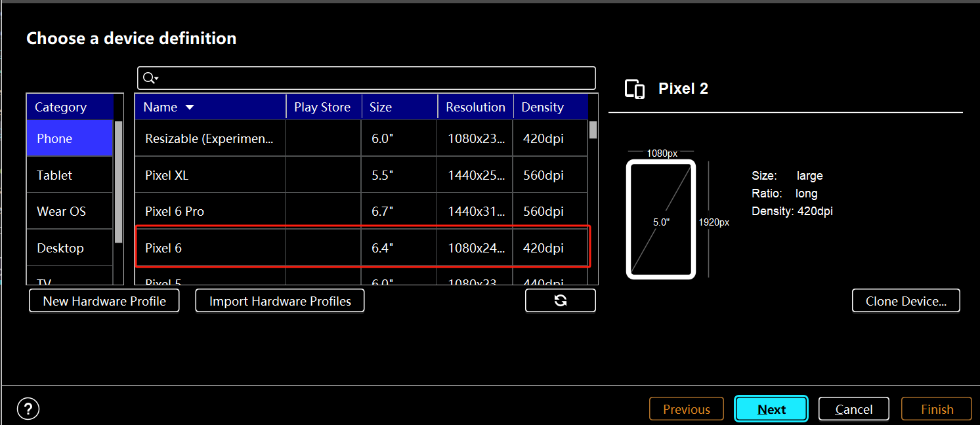Viewport: 980px width, 425px height.
Task: Click the 6.7" size cell for Pixel 6 Pro
Action: point(399,211)
